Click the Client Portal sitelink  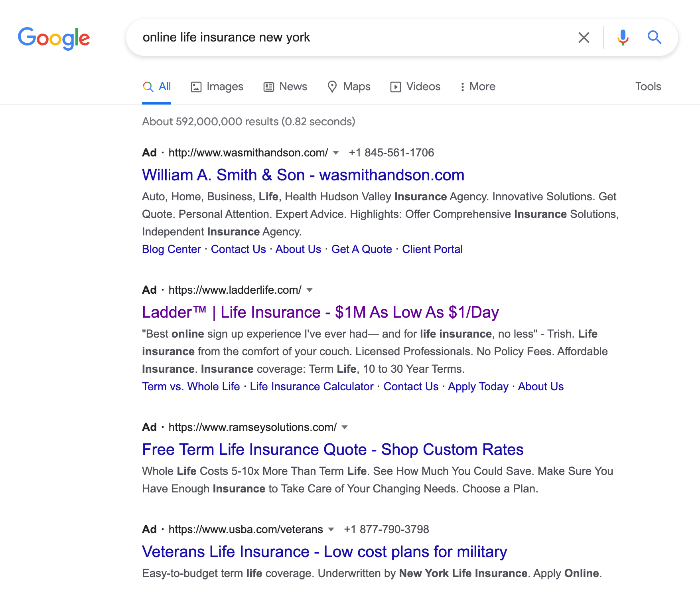coord(432,249)
